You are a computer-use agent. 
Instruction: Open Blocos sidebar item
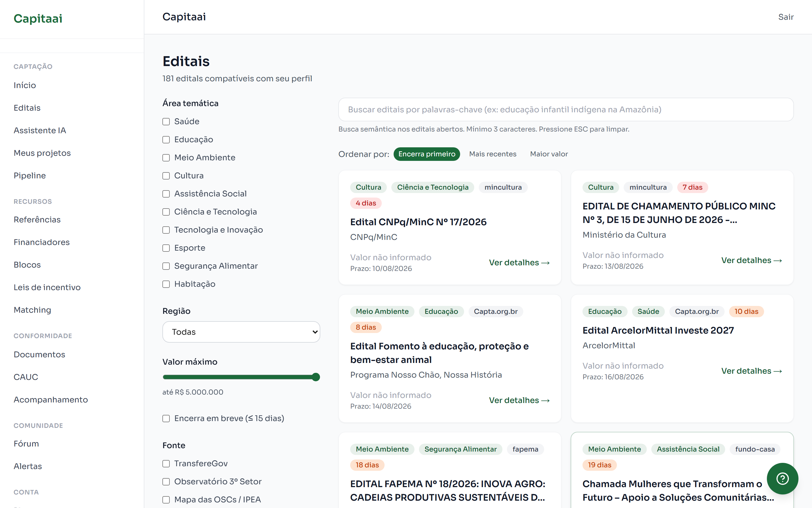point(27,265)
